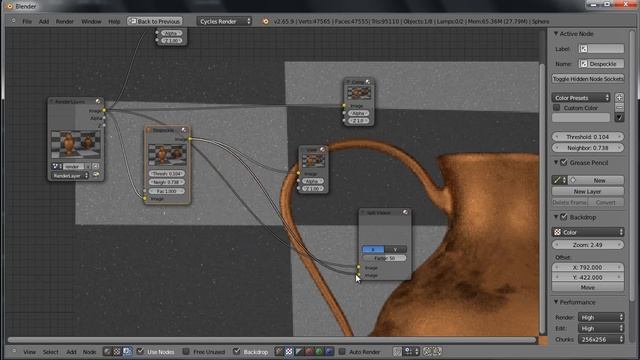Toggle preview sphere on Render Layers node

[x=98, y=101]
